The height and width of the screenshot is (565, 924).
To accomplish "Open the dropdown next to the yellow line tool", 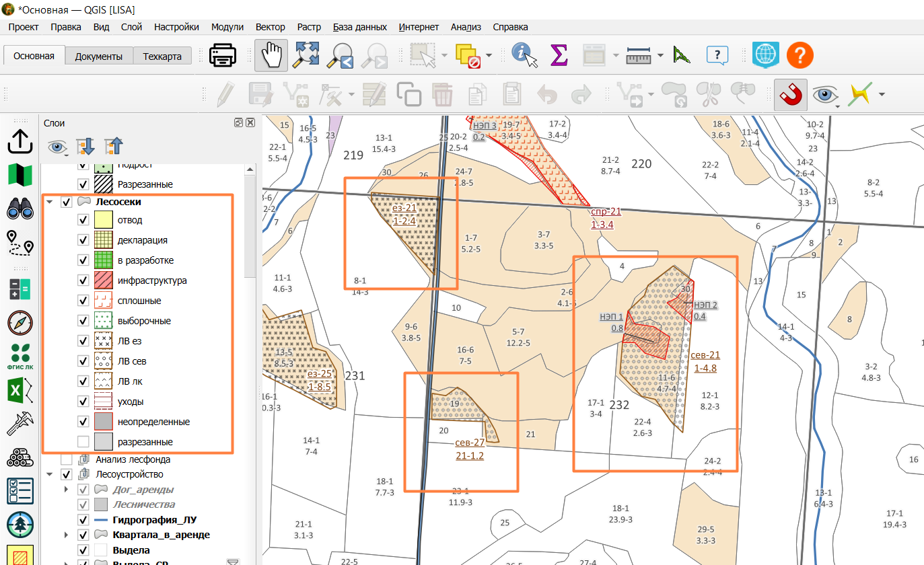I will [x=881, y=95].
